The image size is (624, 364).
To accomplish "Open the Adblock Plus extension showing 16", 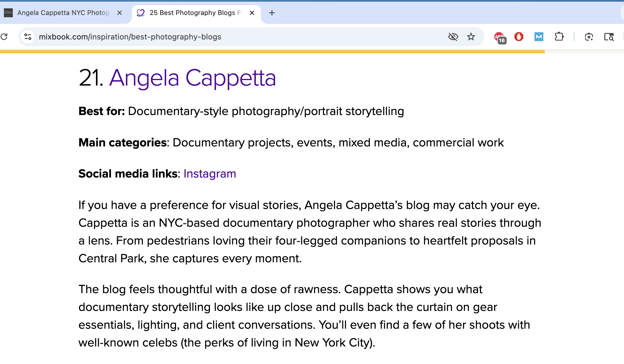I will coord(500,38).
